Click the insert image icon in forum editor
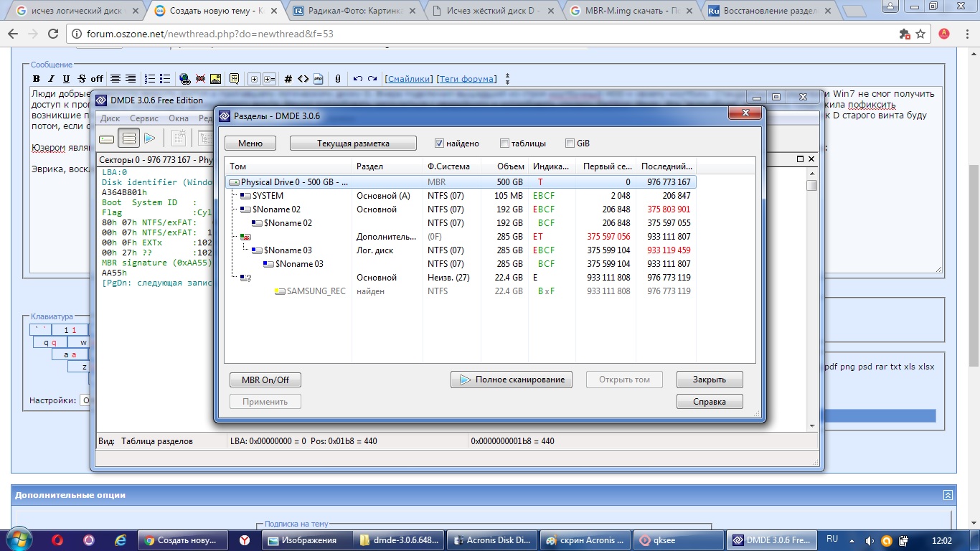This screenshot has width=980, height=551. (x=215, y=79)
